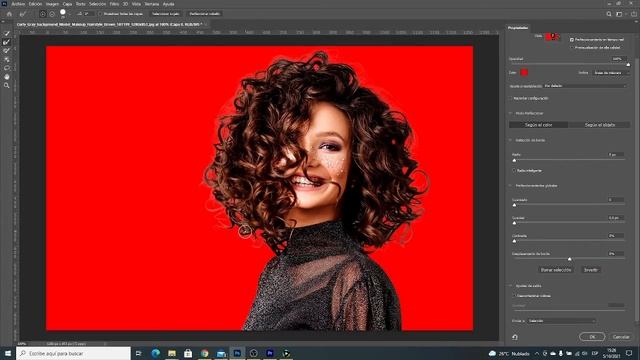Viewport: 640px width, 360px height.
Task: Click the Invertir button
Action: tap(591, 270)
